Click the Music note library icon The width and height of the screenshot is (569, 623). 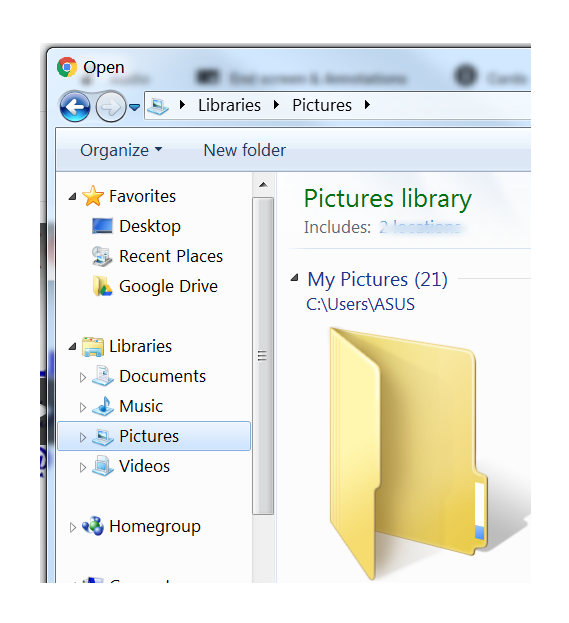103,406
